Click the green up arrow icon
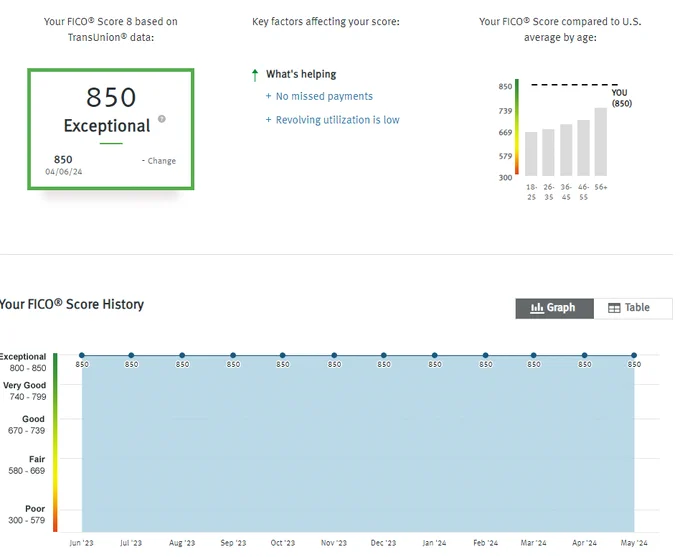This screenshot has height=557, width=680. point(255,75)
